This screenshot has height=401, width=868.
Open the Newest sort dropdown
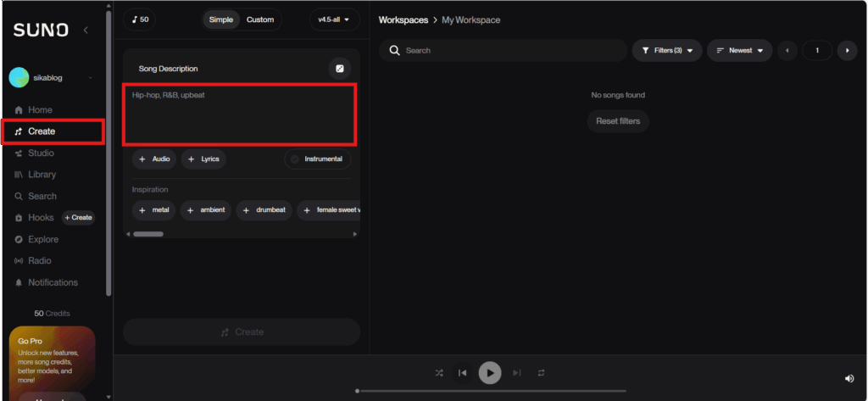click(x=739, y=51)
